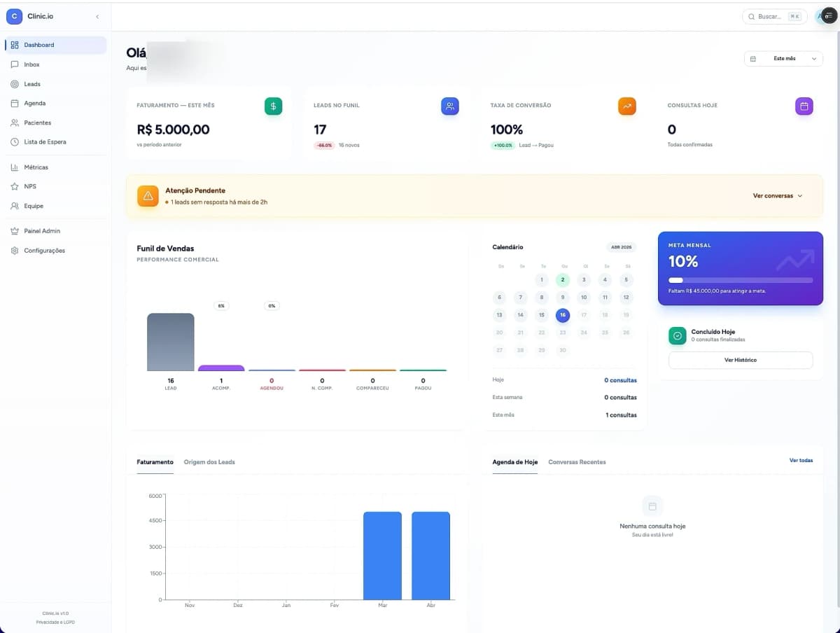Click the purple calendar icon on Consultas Hoje card
The image size is (840, 633).
pyautogui.click(x=804, y=106)
